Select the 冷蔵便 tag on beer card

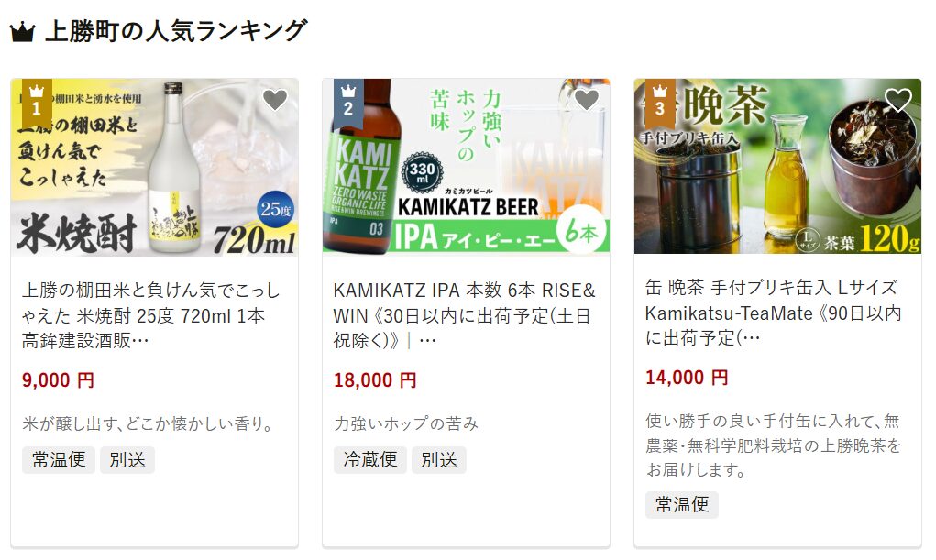(x=370, y=460)
